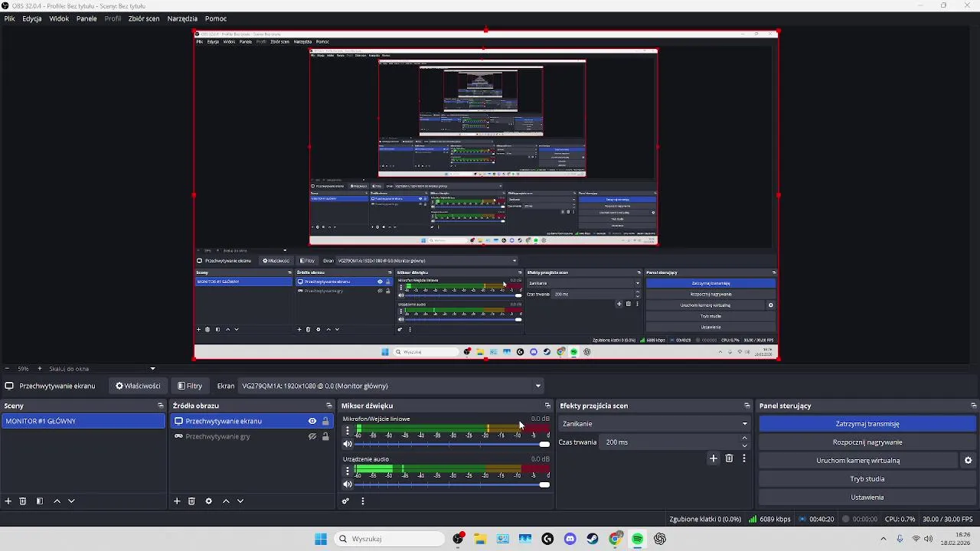This screenshot has height=551, width=980.
Task: Move source up in Źródła obrazu
Action: pyautogui.click(x=226, y=501)
